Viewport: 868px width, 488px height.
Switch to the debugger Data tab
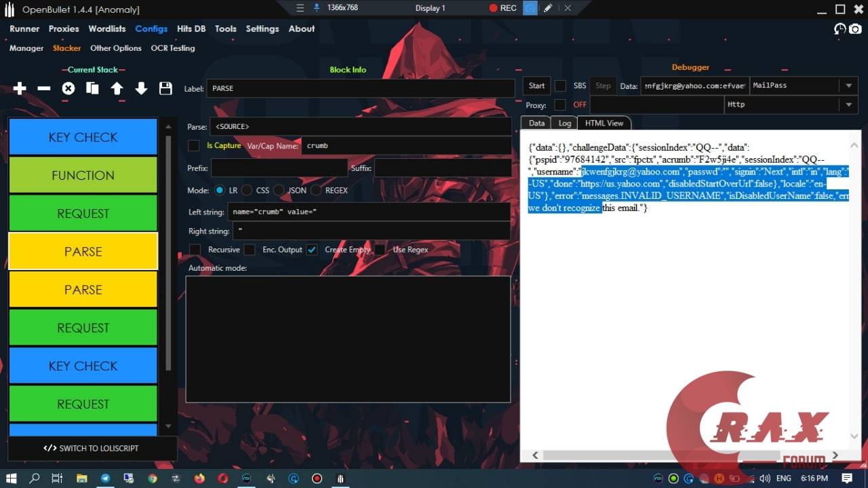point(536,124)
